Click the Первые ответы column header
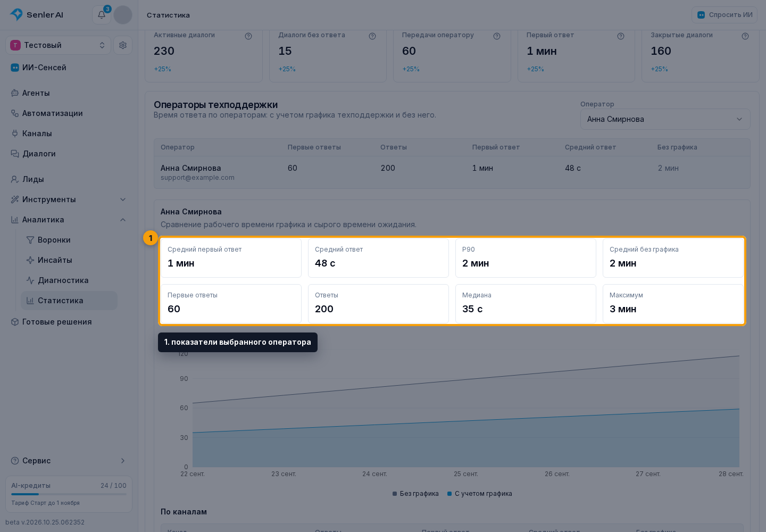 click(x=314, y=147)
